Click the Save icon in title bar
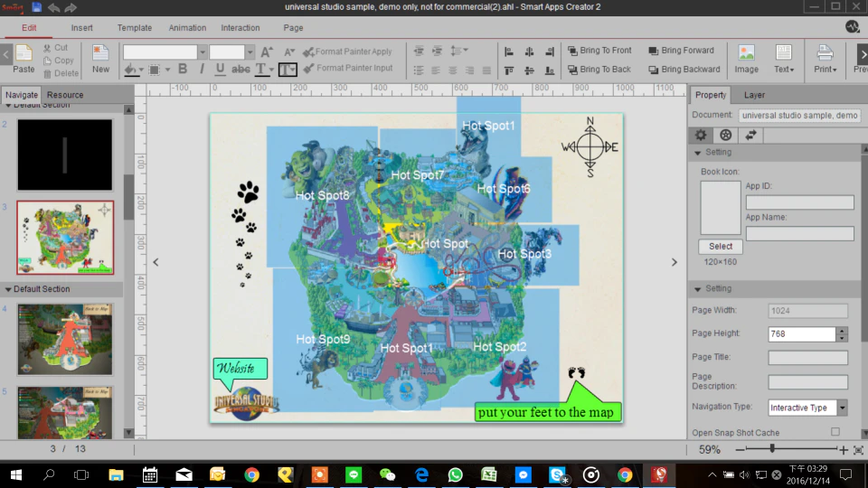Viewport: 868px width, 488px height. (36, 7)
